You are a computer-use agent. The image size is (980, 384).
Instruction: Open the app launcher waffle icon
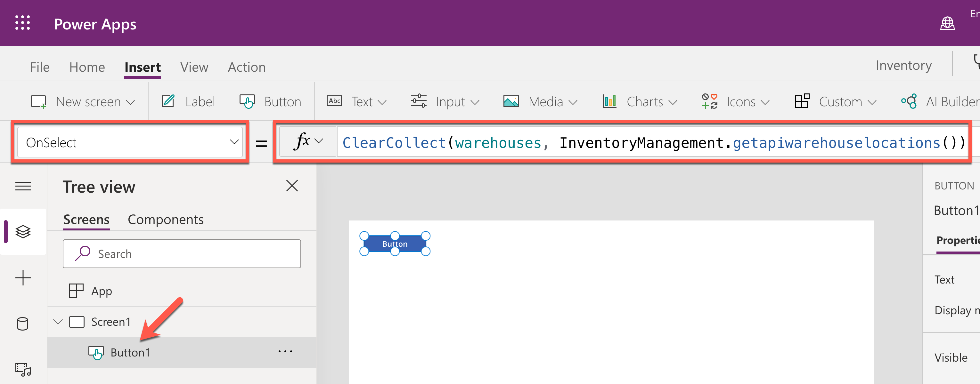coord(22,23)
